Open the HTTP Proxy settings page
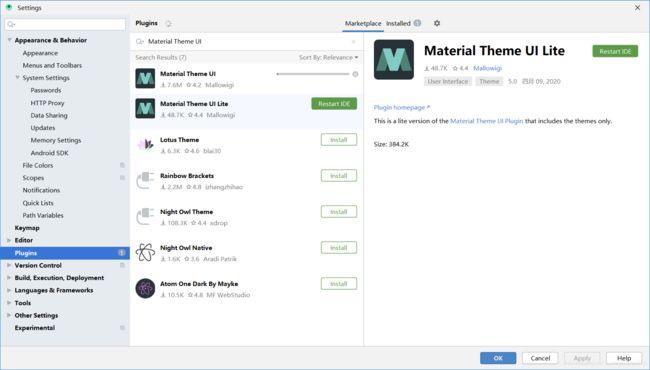The height and width of the screenshot is (370, 650). [x=47, y=103]
